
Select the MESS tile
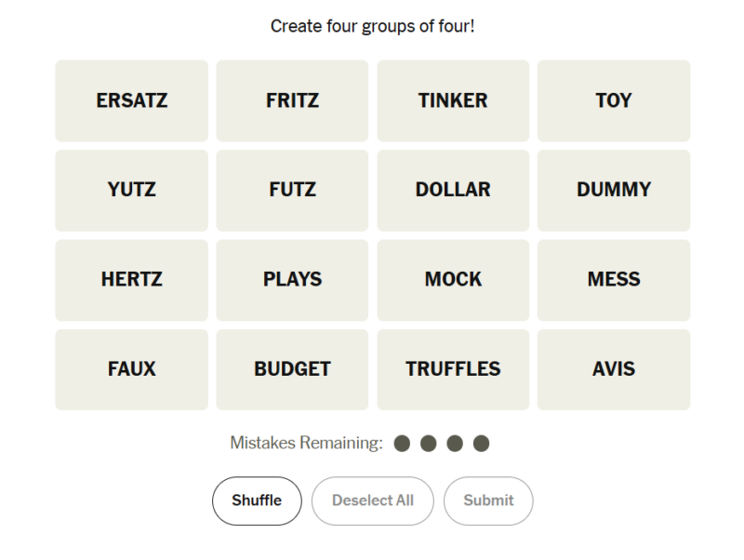pos(614,279)
